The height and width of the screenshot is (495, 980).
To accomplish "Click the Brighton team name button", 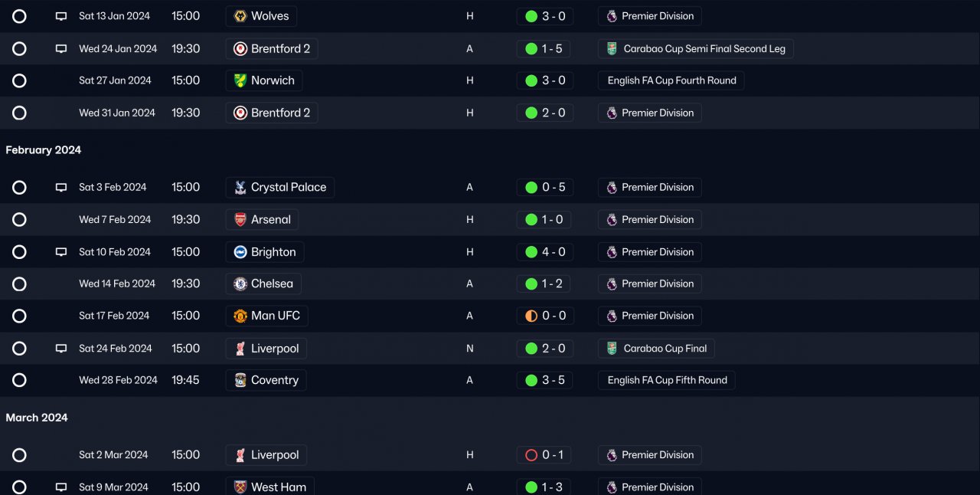I will (273, 252).
